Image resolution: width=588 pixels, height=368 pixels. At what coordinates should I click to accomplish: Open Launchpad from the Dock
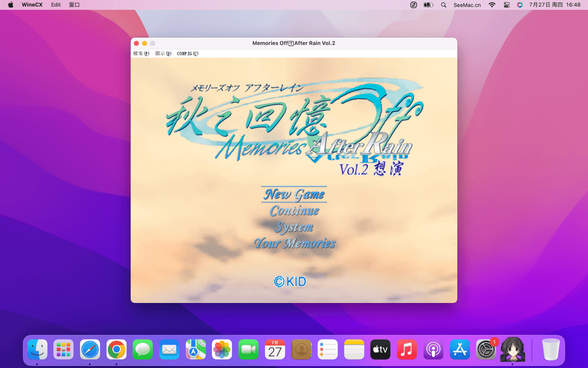63,350
